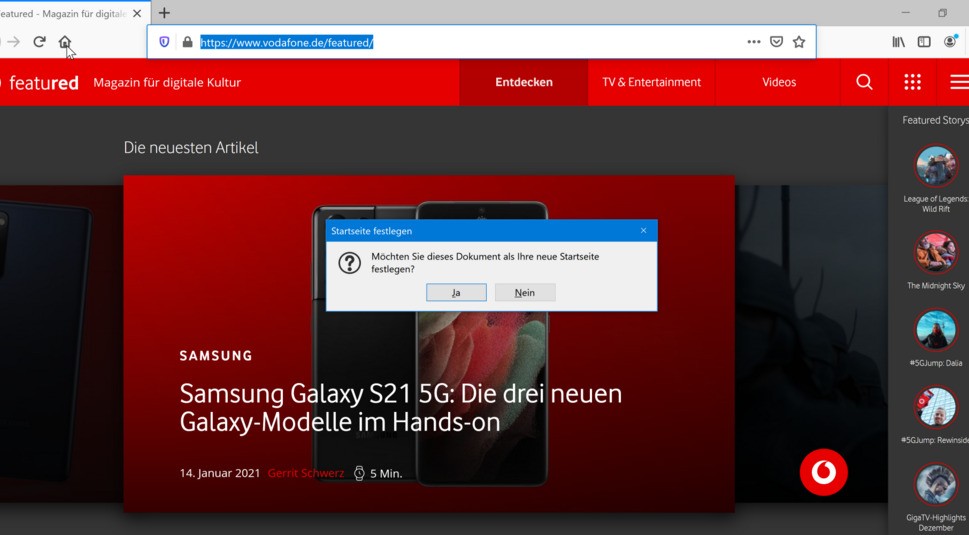The image size is (969, 535).
Task: Click the round Vodafone logo button
Action: click(824, 472)
